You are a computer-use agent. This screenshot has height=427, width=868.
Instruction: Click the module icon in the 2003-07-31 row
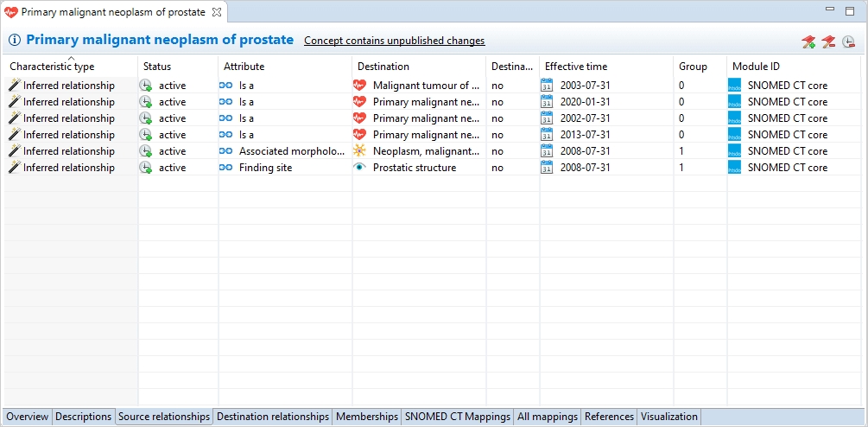pos(735,86)
